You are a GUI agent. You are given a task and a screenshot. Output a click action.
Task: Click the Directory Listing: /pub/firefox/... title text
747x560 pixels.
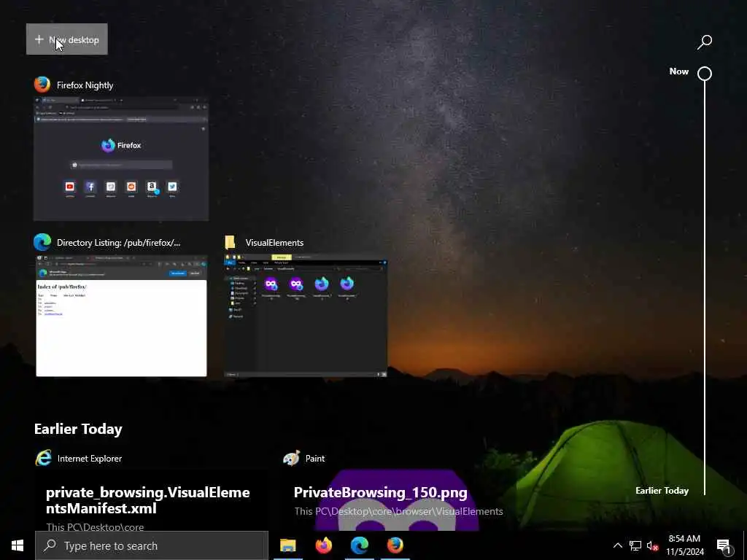click(x=119, y=243)
